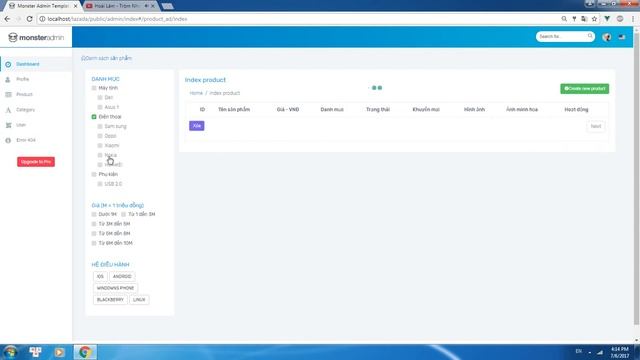Check the Từ 6M đến 8M price checkbox
The height and width of the screenshot is (360, 640).
[x=94, y=233]
